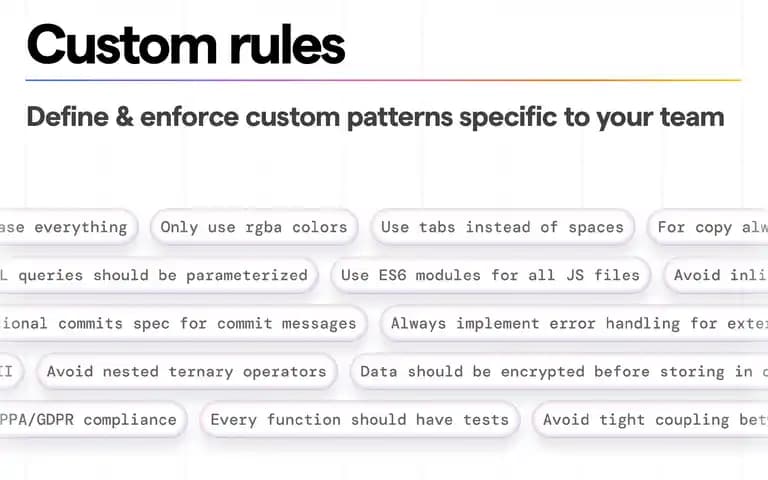Image resolution: width=768 pixels, height=480 pixels.
Task: Select 'Always implement error handling' pill
Action: pos(575,323)
